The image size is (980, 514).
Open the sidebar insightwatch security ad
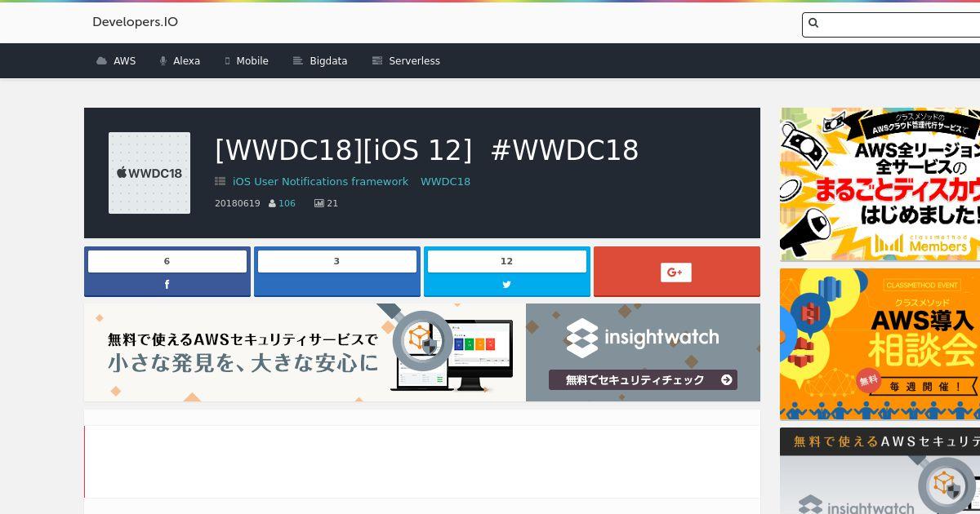(880, 471)
